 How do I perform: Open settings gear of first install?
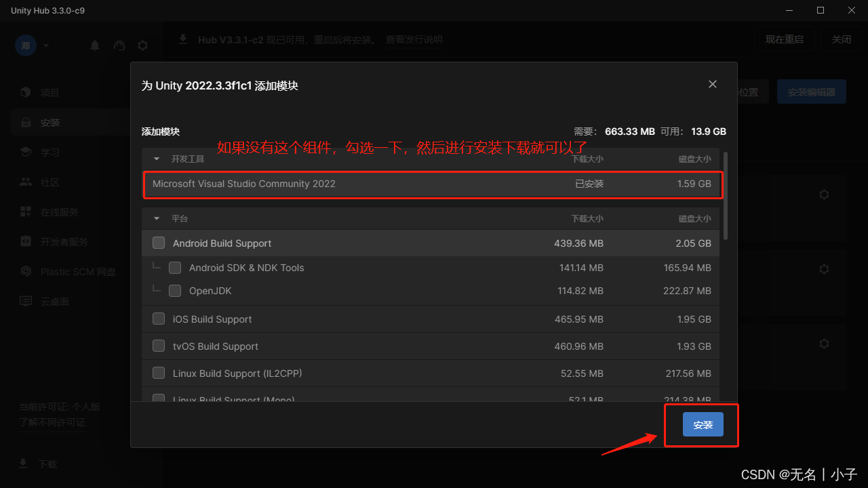pos(824,195)
